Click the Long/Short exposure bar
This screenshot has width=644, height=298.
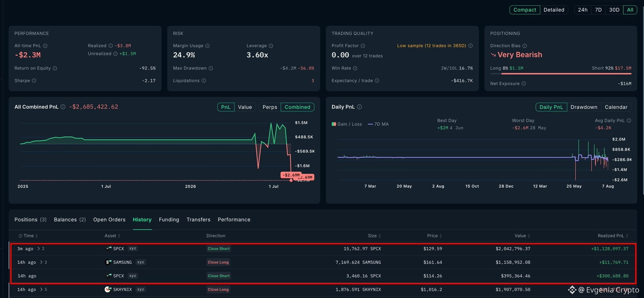(x=561, y=74)
